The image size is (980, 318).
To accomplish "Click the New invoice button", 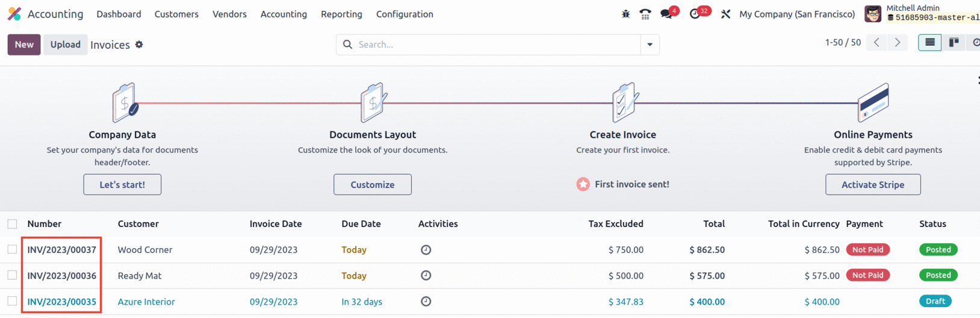I will [x=24, y=45].
